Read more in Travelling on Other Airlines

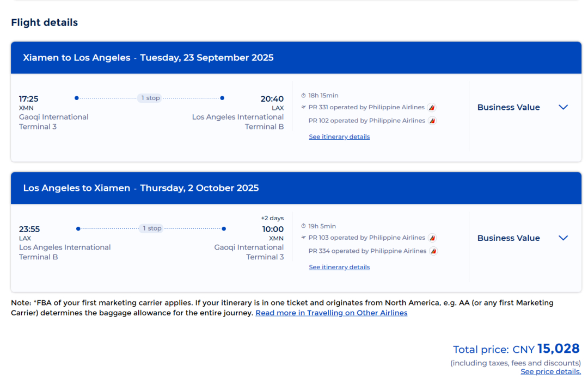[x=331, y=313]
